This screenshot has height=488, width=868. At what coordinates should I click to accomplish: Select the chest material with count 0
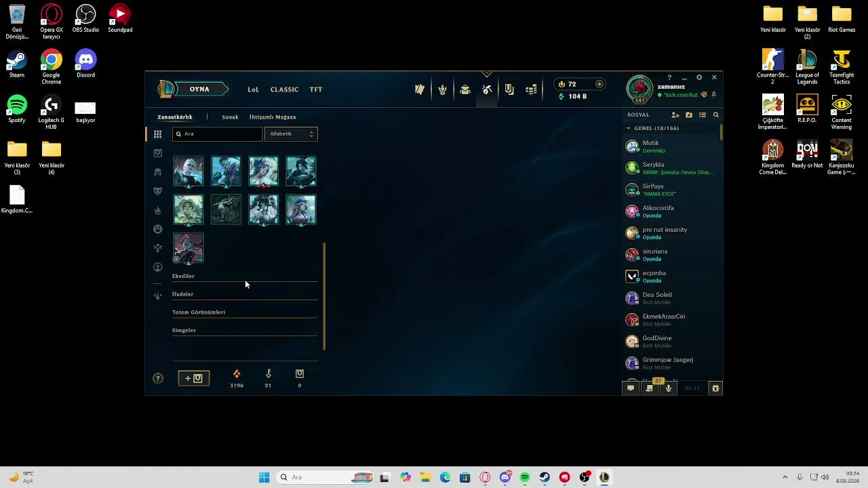click(299, 378)
